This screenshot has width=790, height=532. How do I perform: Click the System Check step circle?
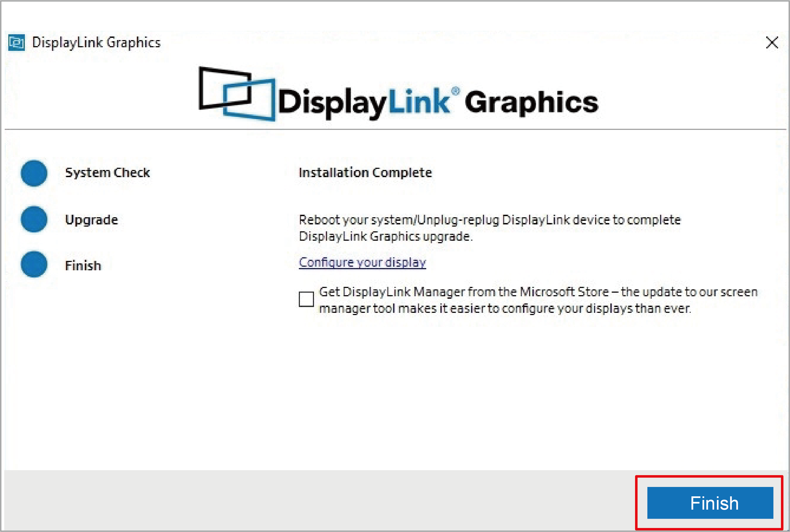34,173
